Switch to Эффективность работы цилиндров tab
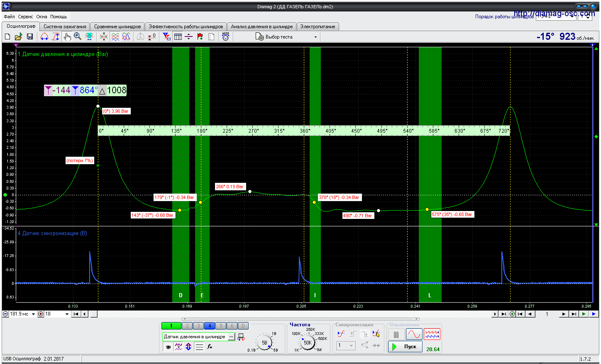Viewport: 601px width, 364px height. coord(186,27)
